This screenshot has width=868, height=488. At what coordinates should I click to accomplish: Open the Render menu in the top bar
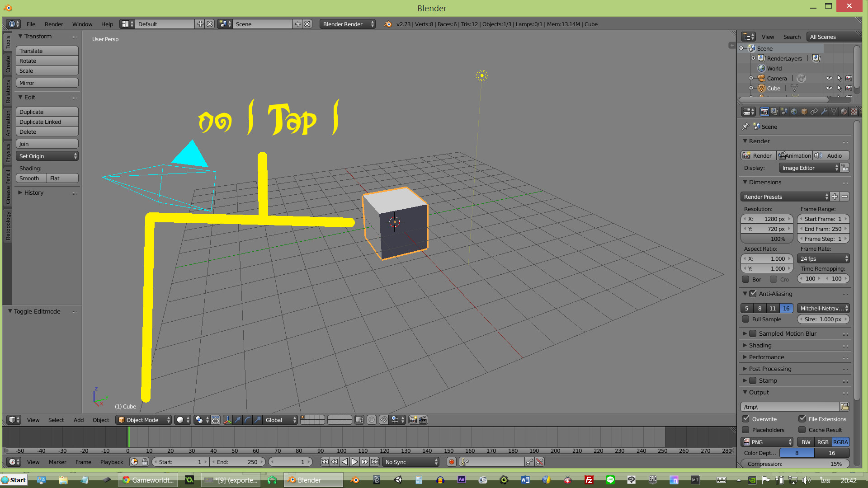54,24
